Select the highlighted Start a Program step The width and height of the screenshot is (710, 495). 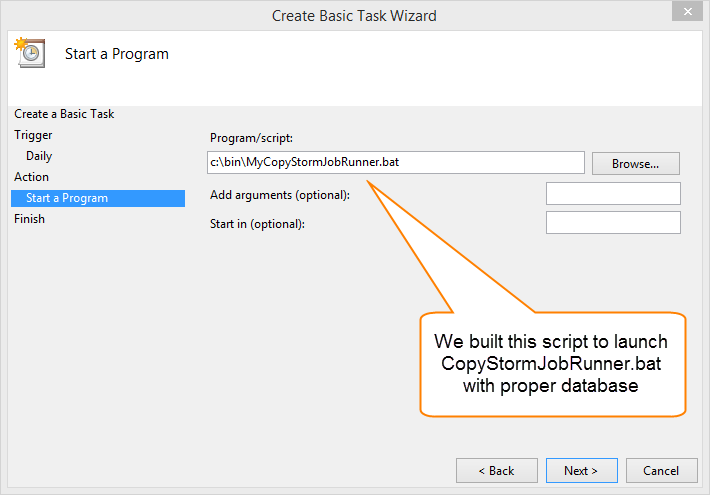(x=98, y=198)
